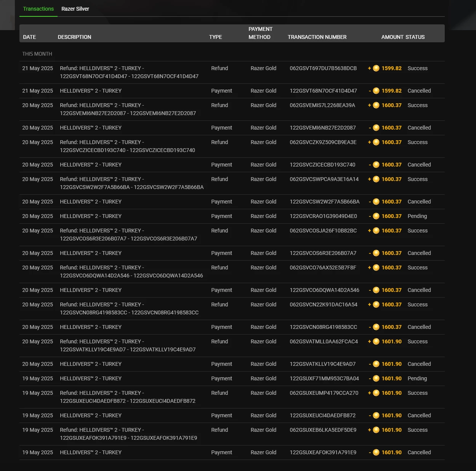The width and height of the screenshot is (476, 471).
Task: Click the 21 May 2025 date of refund 062GSVT697DU7B5638DCB
Action: tap(37, 68)
